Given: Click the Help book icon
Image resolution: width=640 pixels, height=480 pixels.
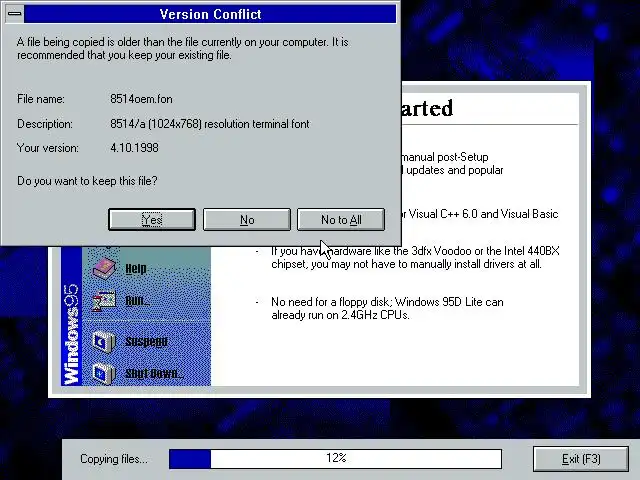Looking at the screenshot, I should 104,268.
